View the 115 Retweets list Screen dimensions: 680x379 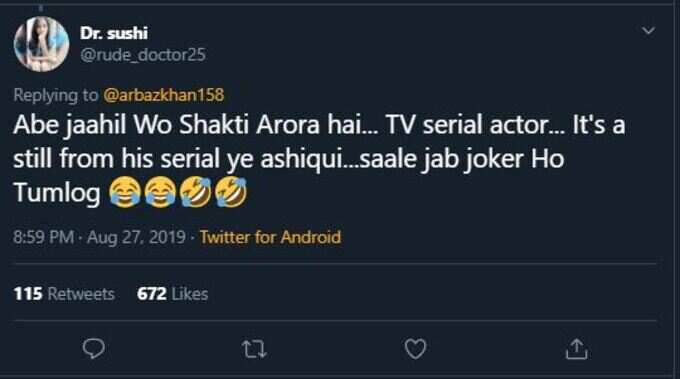(64, 294)
